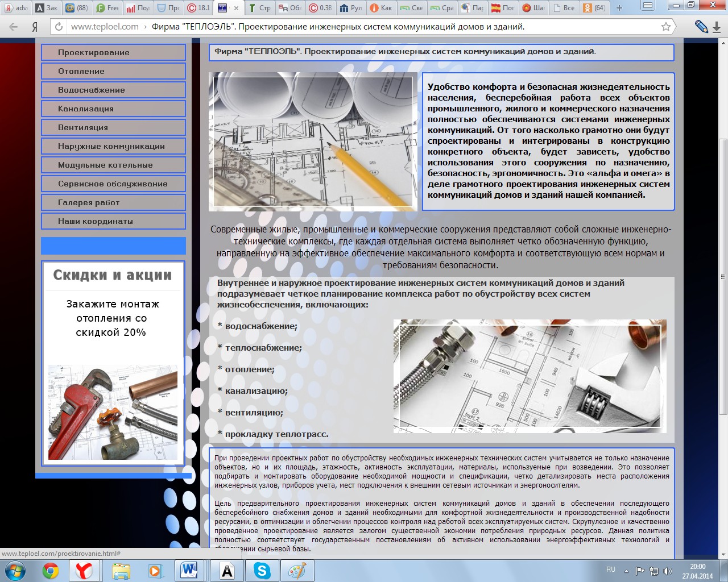Click the red pipe wrench promo image
Screen dimensions: 728x582
[x=113, y=412]
